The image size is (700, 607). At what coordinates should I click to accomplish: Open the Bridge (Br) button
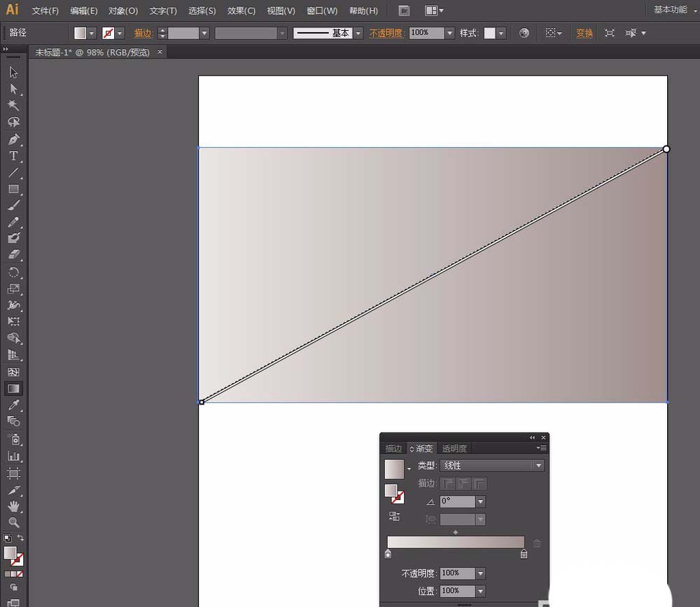[404, 11]
